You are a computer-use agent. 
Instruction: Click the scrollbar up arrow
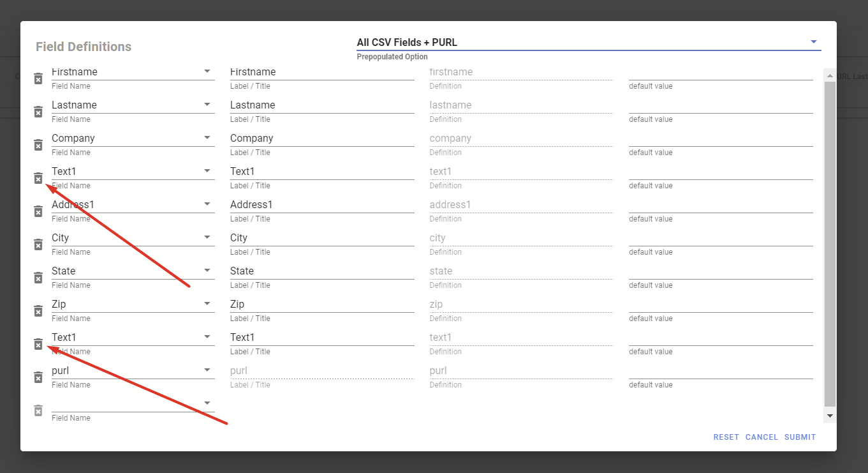click(x=830, y=76)
